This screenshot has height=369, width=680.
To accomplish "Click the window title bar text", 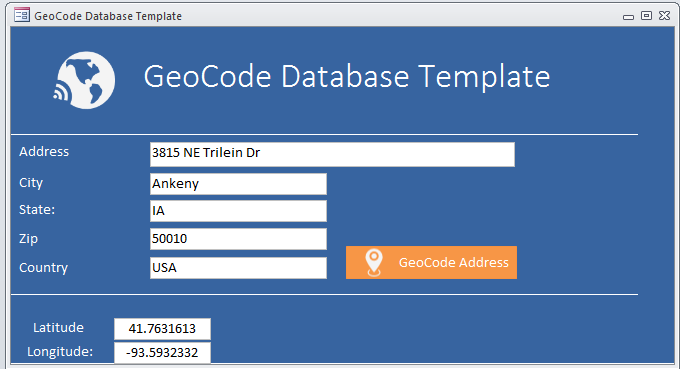I will point(108,16).
